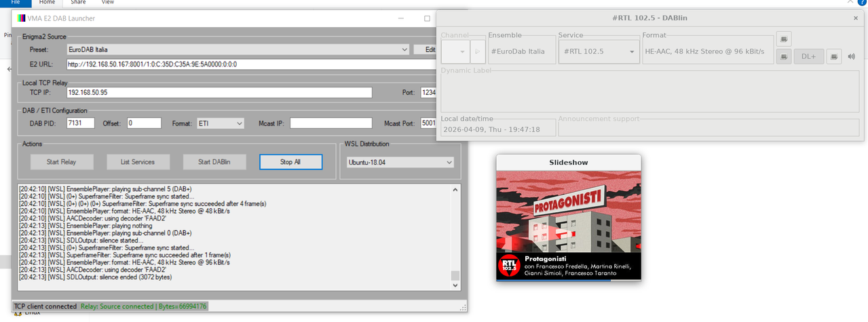Click the Offset field showing 0
This screenshot has height=322, width=868.
coord(143,123)
